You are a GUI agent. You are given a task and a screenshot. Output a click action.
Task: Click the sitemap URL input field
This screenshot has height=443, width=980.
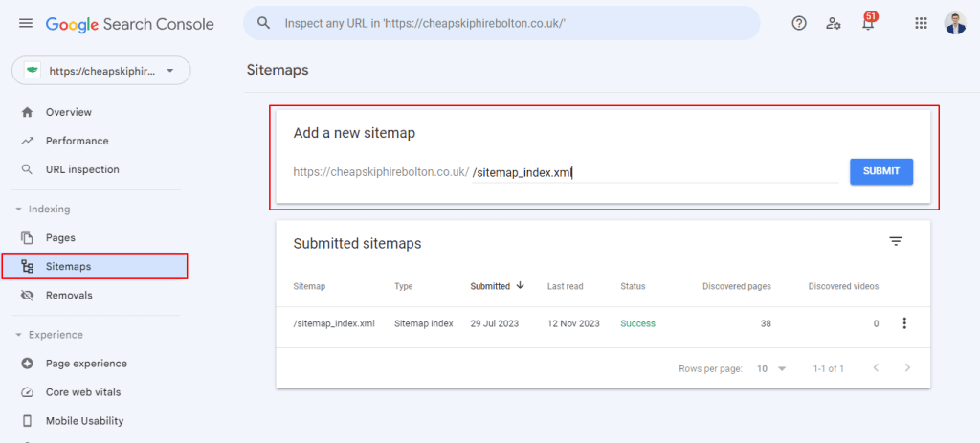(x=655, y=172)
